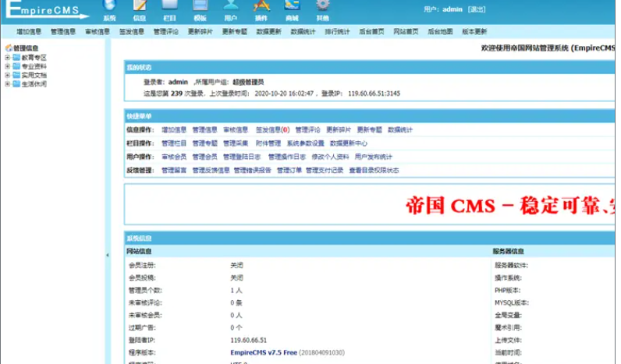The height and width of the screenshot is (364, 621).
Task: Open the 管理错误报告 quick link
Action: click(253, 171)
